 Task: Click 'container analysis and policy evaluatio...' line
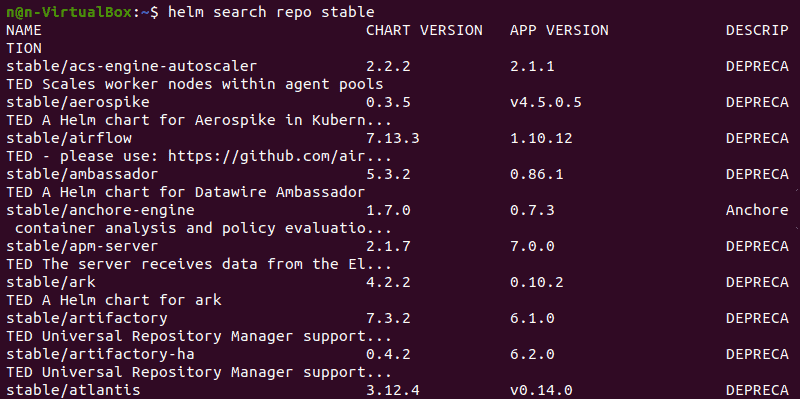pos(203,229)
